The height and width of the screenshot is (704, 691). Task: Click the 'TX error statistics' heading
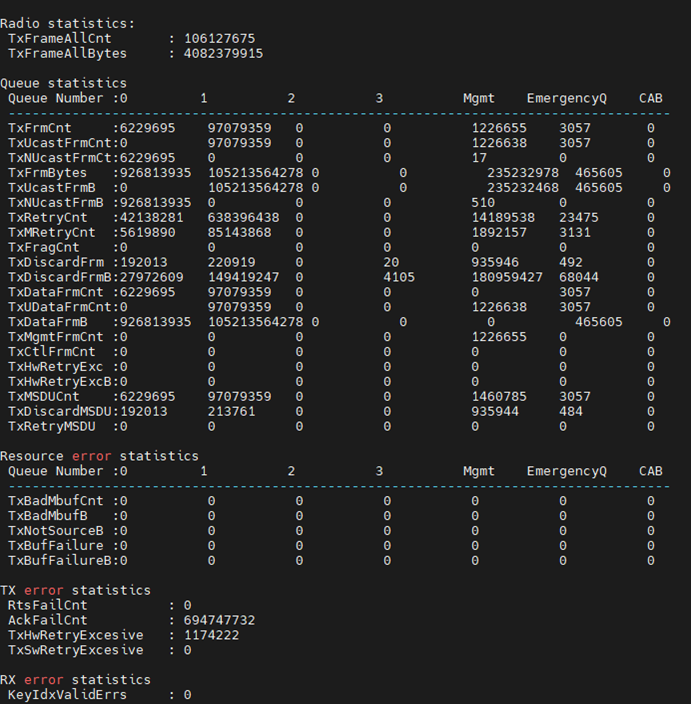pyautogui.click(x=75, y=590)
